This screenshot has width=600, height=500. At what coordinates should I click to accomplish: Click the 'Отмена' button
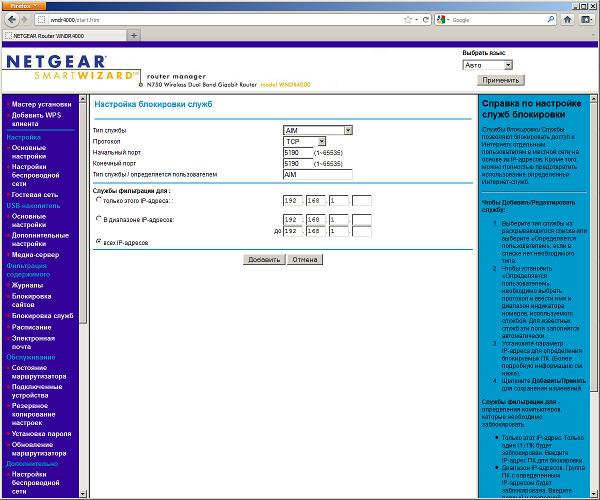(x=305, y=259)
